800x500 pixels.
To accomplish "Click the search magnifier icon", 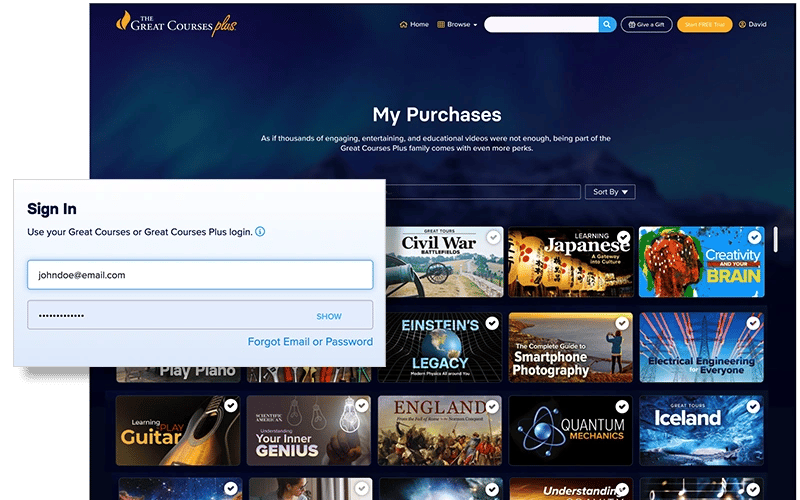I will point(607,24).
